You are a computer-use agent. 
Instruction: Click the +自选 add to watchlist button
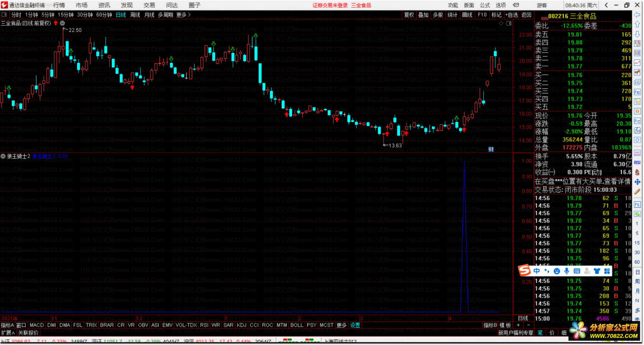pos(512,15)
